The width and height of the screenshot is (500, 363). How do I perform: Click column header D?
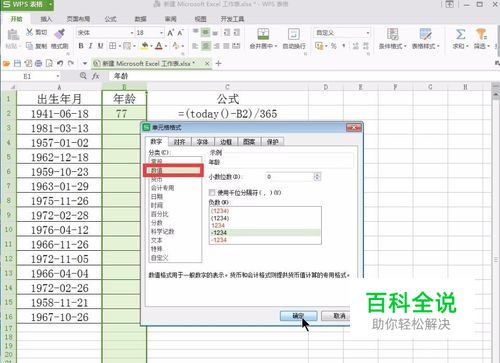325,87
